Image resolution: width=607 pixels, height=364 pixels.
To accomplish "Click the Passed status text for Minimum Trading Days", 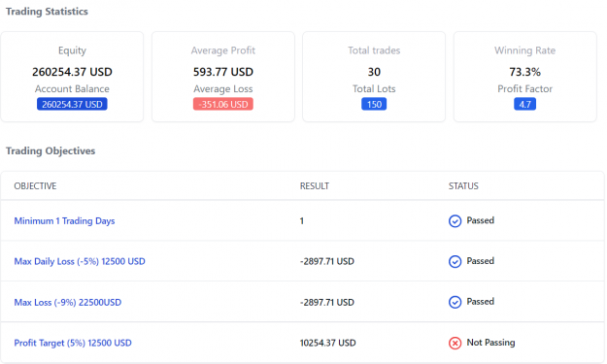I will pyautogui.click(x=481, y=220).
